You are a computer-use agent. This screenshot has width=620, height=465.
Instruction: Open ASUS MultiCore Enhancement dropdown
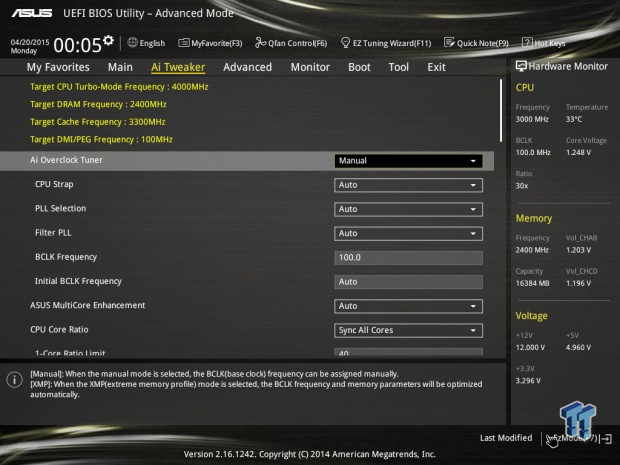point(408,306)
